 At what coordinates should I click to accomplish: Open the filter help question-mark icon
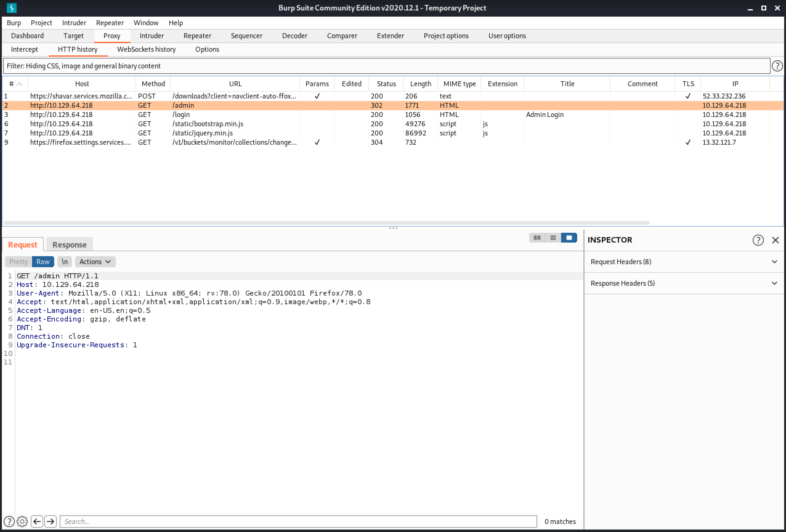pyautogui.click(x=777, y=66)
